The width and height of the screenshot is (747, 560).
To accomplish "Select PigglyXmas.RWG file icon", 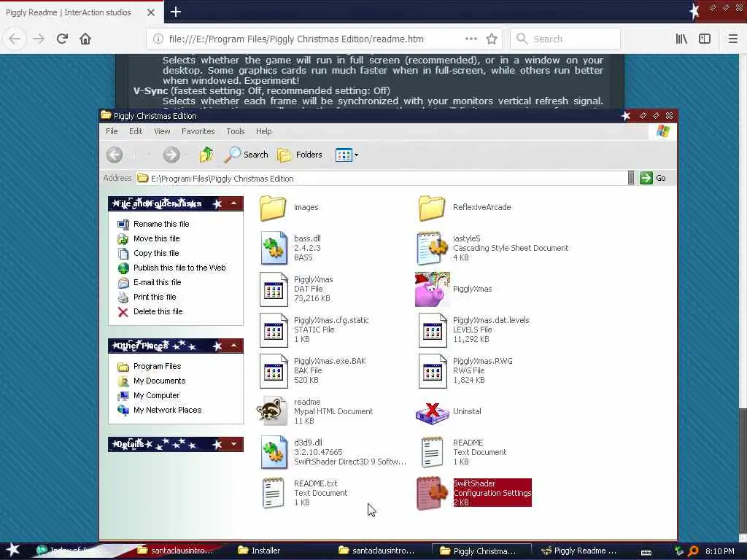I will 433,371.
